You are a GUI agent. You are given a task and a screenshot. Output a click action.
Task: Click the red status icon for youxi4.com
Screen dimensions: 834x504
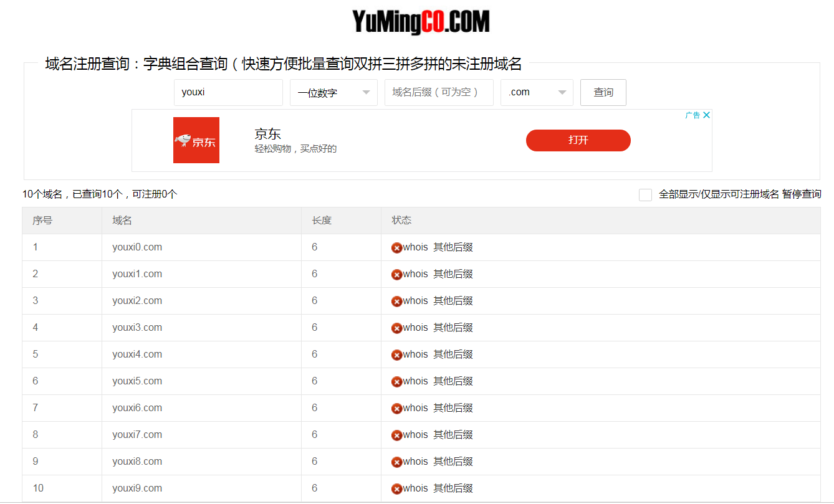[396, 355]
